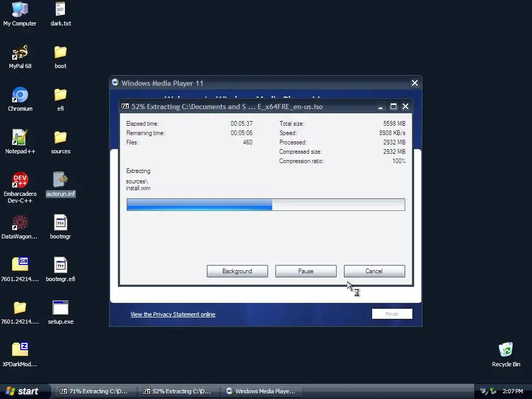Image resolution: width=532 pixels, height=399 pixels.
Task: Click the first system tray icon
Action: pos(484,391)
